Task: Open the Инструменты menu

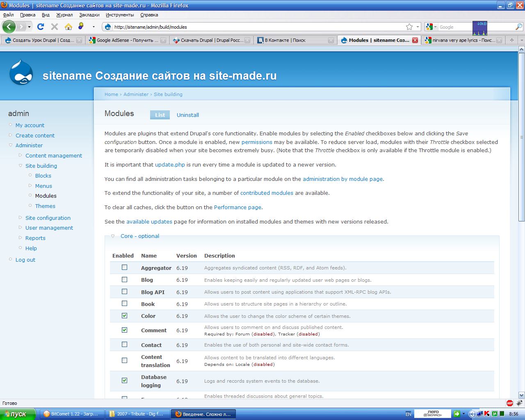Action: click(x=120, y=15)
